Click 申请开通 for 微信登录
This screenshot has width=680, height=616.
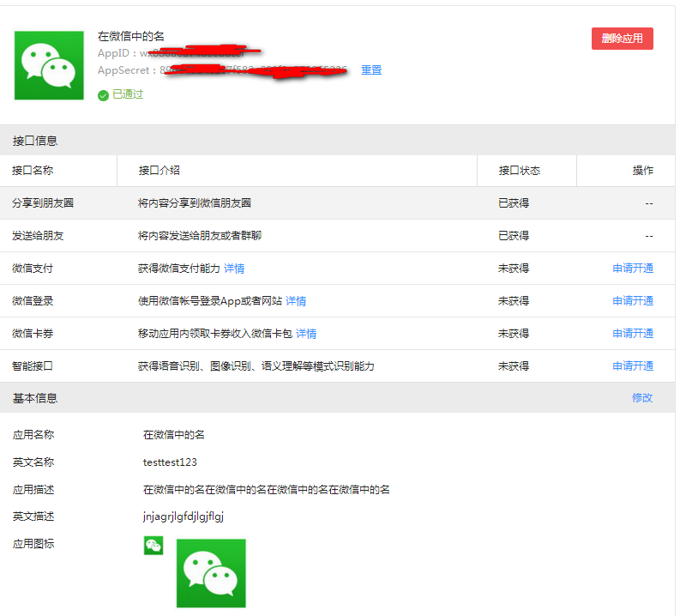(x=633, y=301)
